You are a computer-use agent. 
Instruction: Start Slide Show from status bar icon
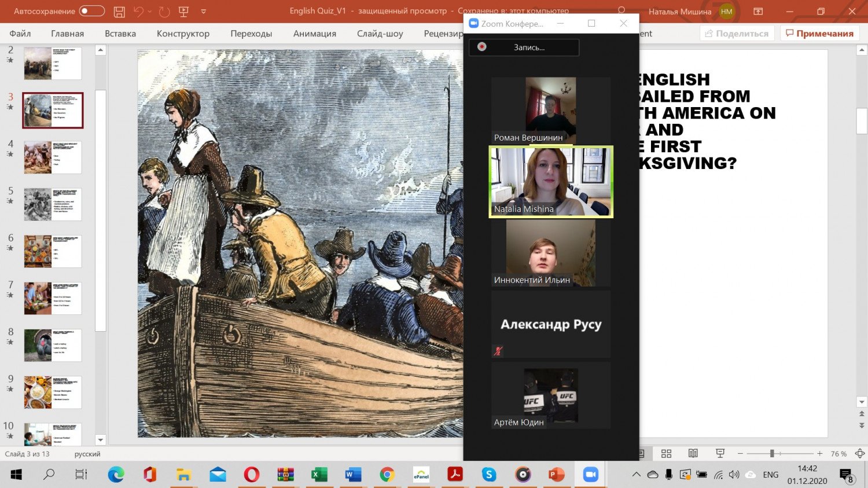click(720, 454)
